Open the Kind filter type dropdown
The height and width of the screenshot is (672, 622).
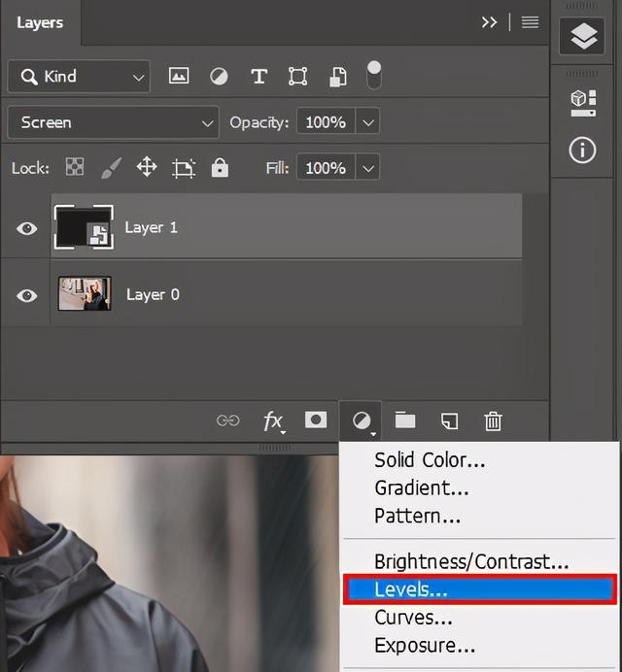point(79,77)
